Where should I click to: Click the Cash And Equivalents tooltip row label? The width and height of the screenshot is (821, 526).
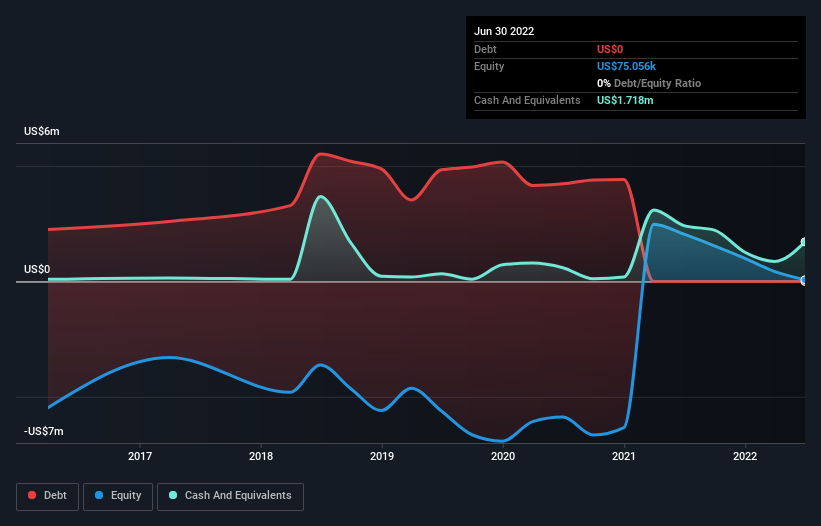pos(527,100)
